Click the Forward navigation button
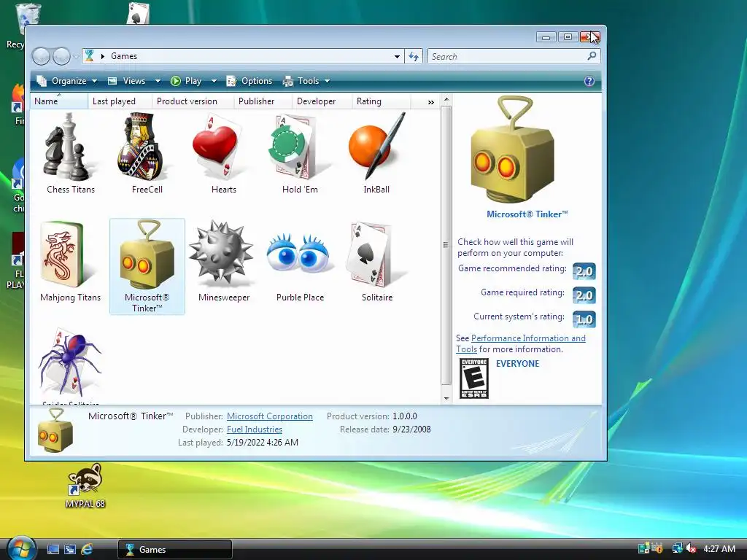747x560 pixels. (x=61, y=56)
